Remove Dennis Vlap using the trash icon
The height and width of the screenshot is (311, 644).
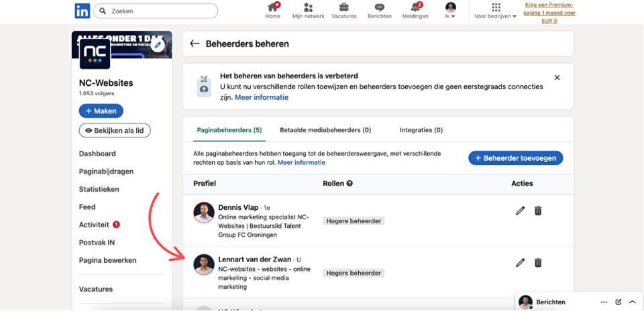click(538, 210)
